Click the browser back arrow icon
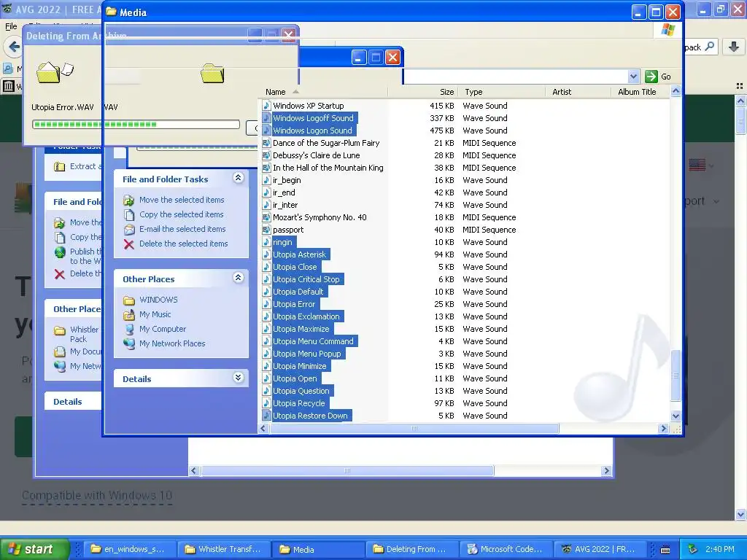This screenshot has width=747, height=560. pos(14,47)
